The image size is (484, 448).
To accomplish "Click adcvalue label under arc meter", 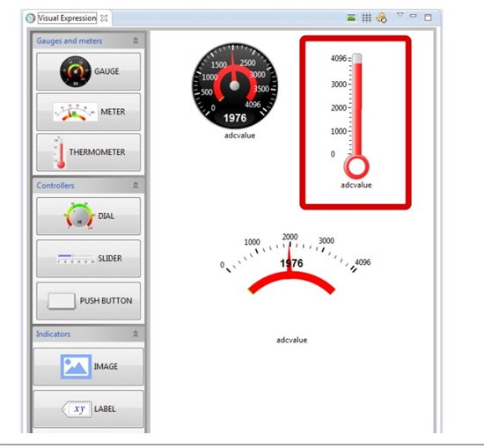I will 291,340.
